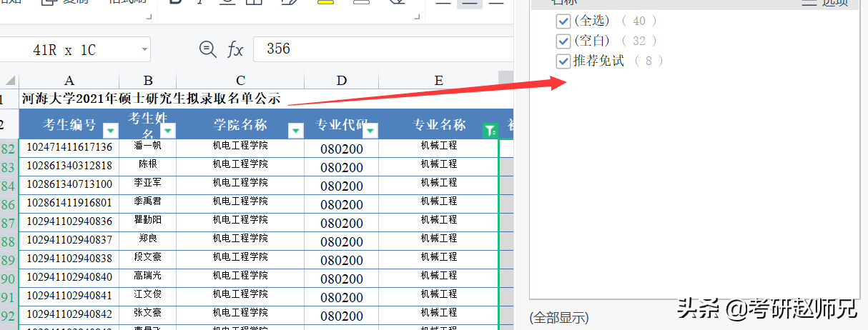Select column E header
The image size is (868, 330).
pos(438,80)
